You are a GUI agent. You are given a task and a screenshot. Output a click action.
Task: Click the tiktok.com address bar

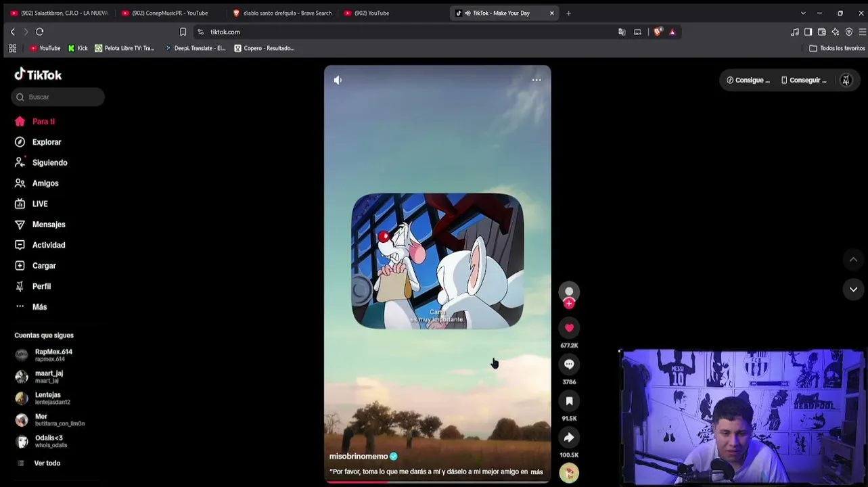pos(406,32)
